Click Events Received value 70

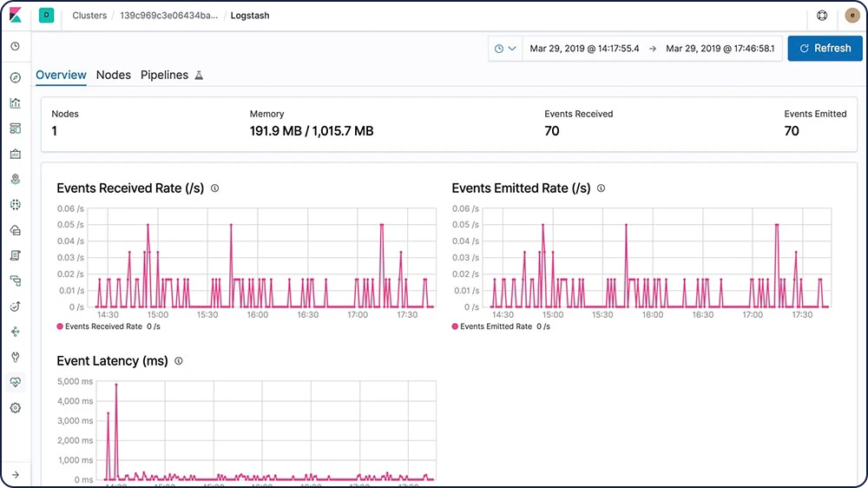pos(552,131)
